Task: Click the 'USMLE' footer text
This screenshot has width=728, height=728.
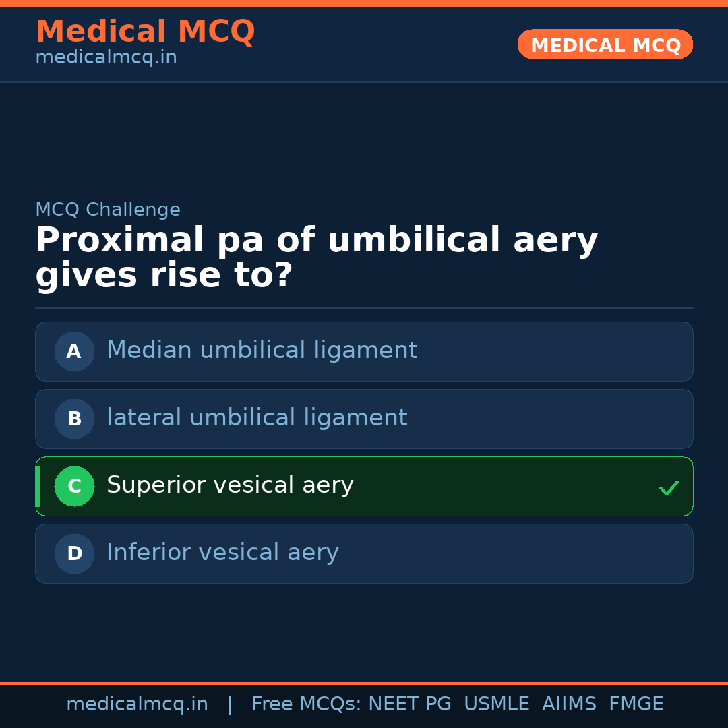Action: [x=496, y=704]
